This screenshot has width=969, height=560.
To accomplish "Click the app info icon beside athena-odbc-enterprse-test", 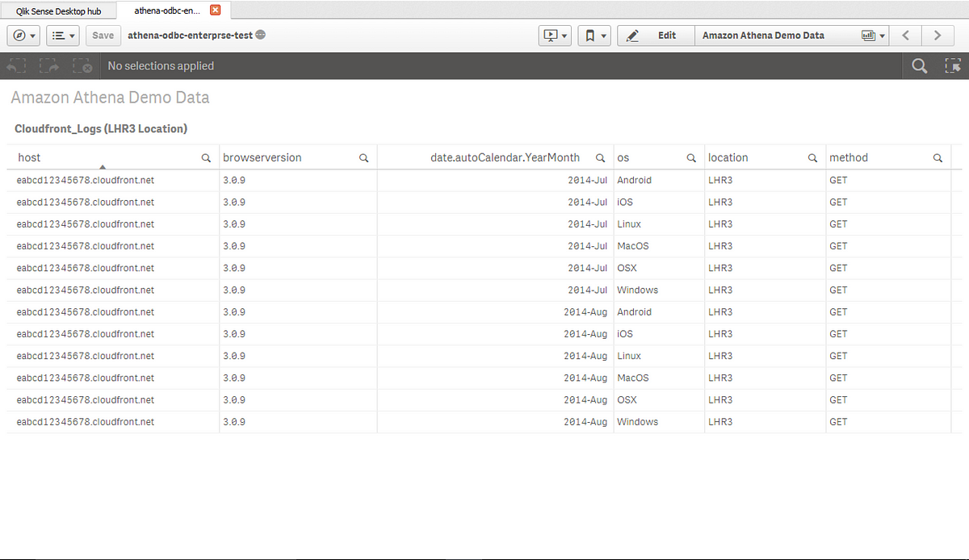I will pos(261,36).
